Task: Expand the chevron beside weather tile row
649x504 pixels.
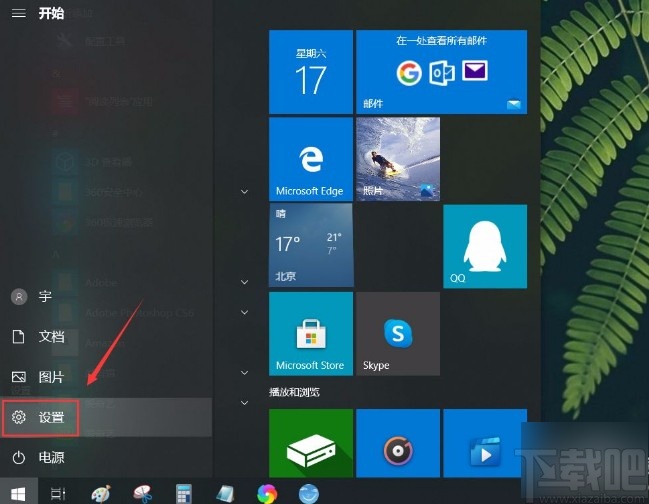Action: (x=245, y=282)
